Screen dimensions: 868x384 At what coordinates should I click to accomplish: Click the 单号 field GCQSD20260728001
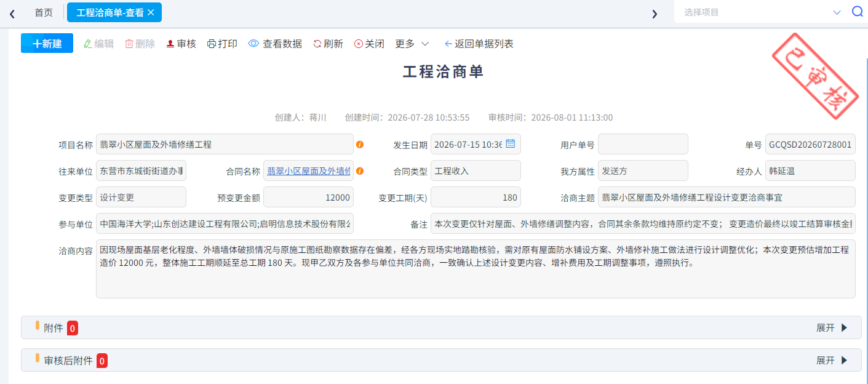click(x=810, y=145)
